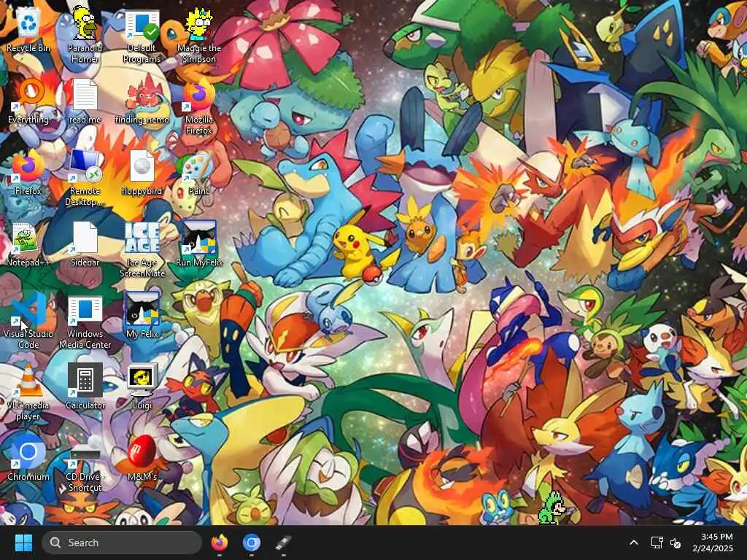The image size is (747, 560).
Task: Select the Sidebar shortcut icon
Action: [x=85, y=244]
